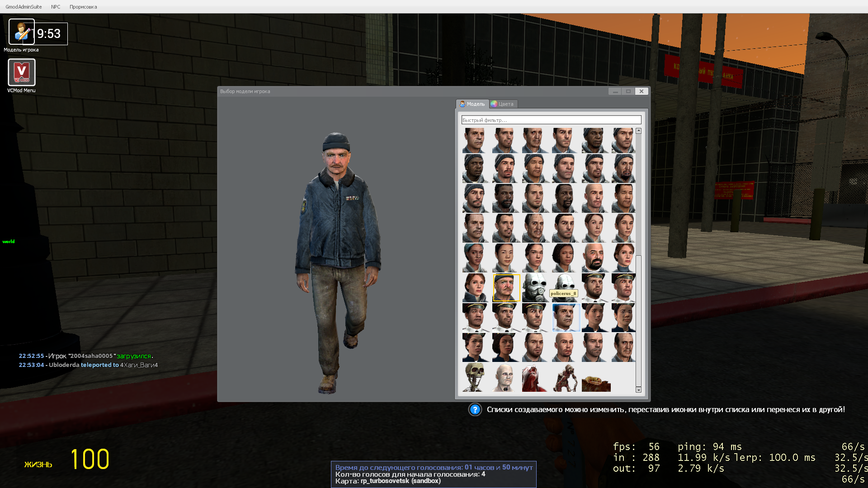Screen dimensions: 868x488
Task: Select the yellow-highlighted officer with cap model
Action: click(x=506, y=288)
